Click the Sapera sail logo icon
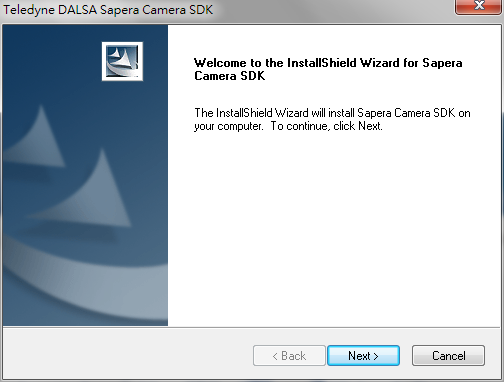 click(122, 61)
